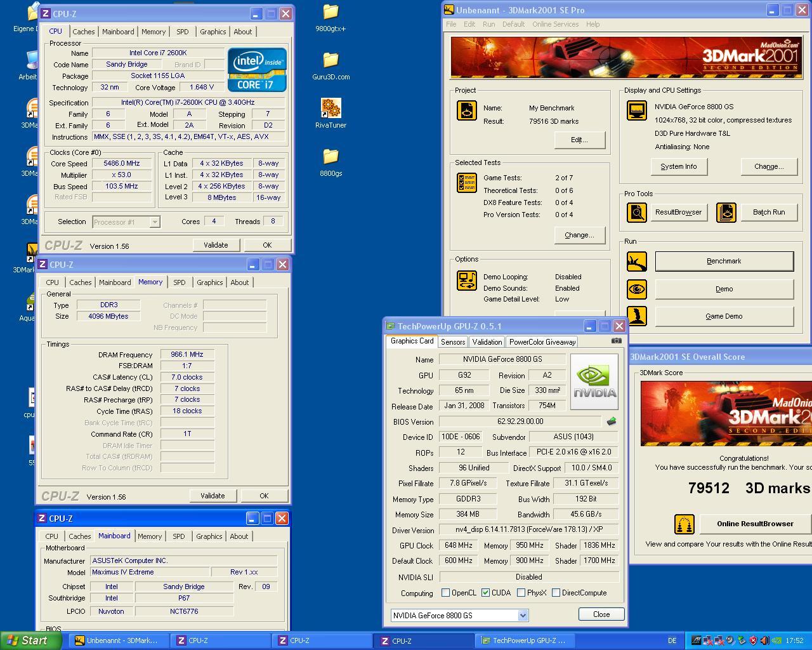Open the Edit menu in 3DMark
Viewport: 812px width, 650px height.
point(469,24)
